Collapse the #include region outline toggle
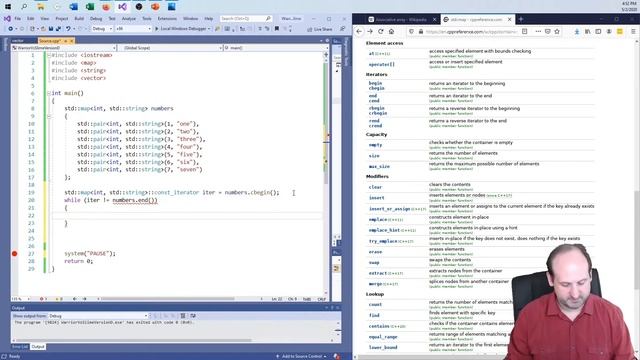640x360 pixels. [49, 55]
